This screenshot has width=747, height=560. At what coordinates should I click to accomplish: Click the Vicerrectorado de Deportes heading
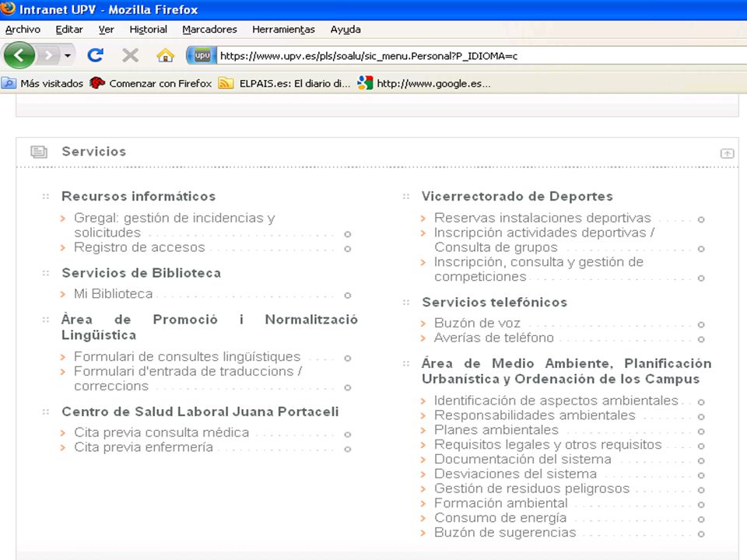coord(517,196)
